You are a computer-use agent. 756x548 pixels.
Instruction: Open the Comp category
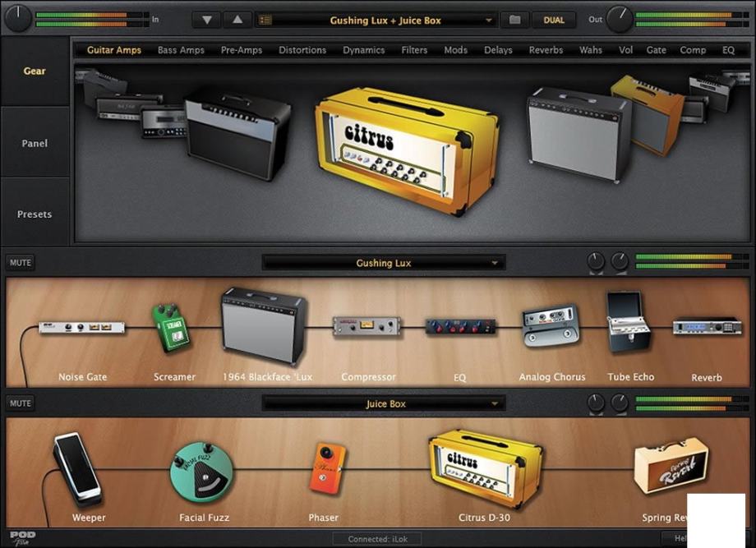[693, 50]
